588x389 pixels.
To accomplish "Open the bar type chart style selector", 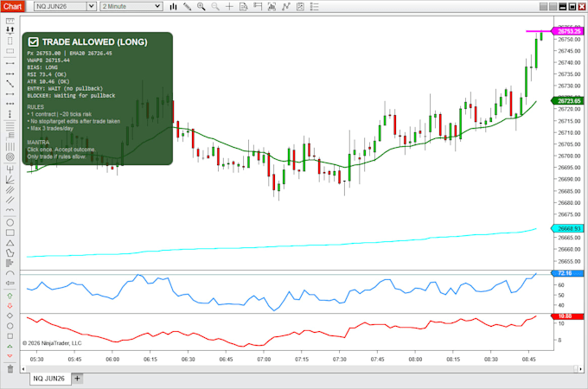I will click(x=173, y=6).
